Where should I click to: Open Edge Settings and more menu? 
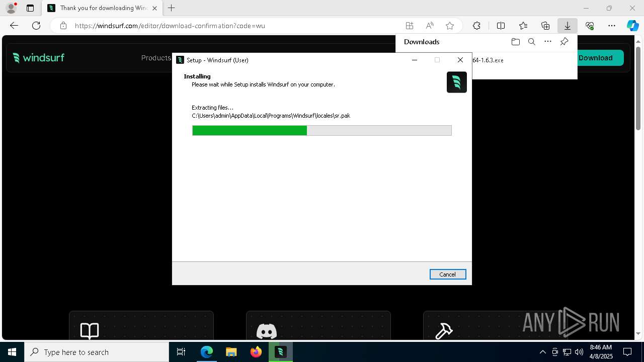[x=612, y=26]
